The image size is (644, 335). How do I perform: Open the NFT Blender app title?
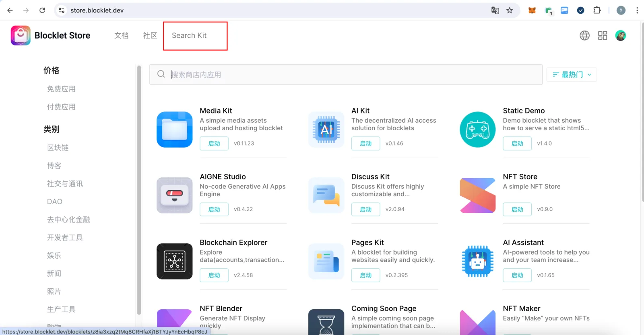pos(221,308)
